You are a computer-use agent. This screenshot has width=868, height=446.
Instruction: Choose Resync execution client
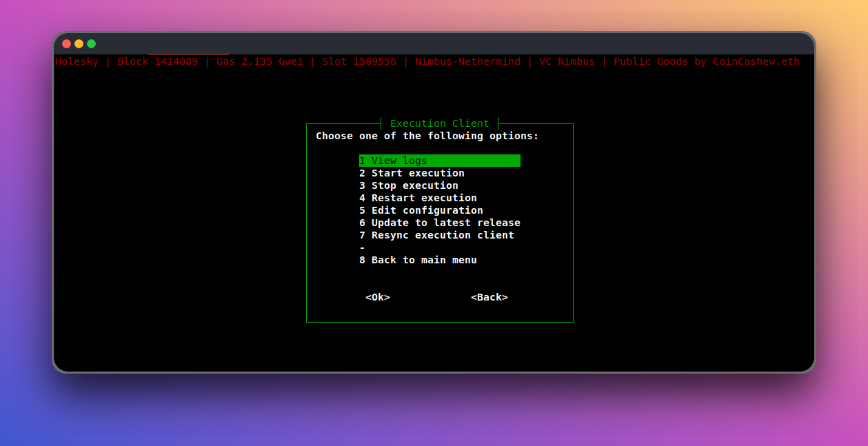436,235
